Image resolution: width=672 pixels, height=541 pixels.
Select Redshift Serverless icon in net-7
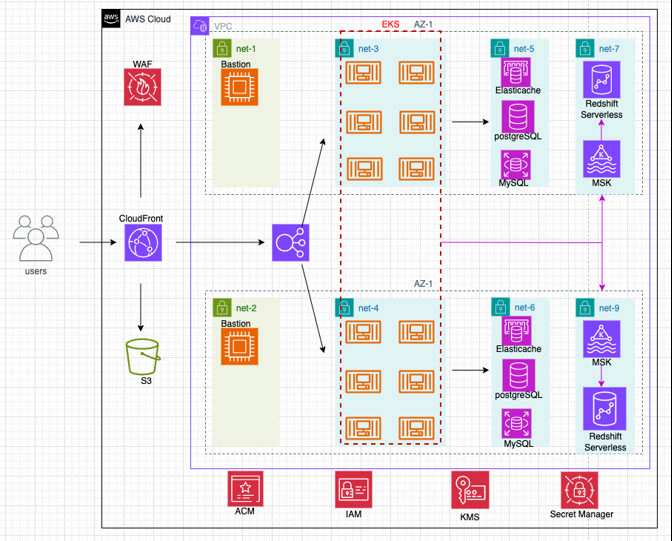[x=601, y=80]
